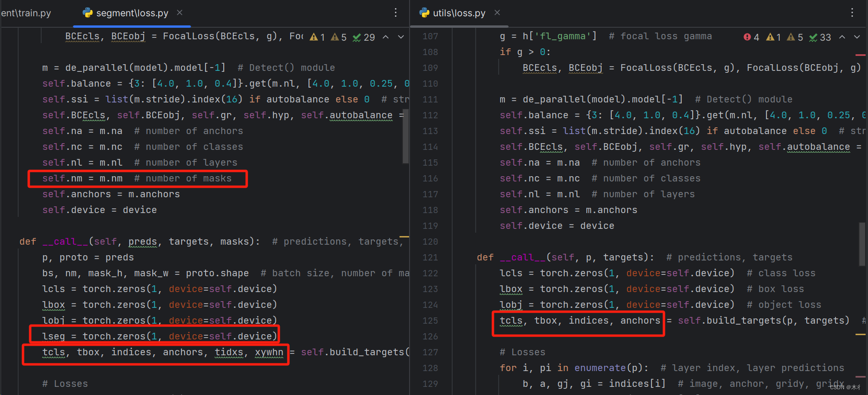This screenshot has width=868, height=395.
Task: Go to next highlighted problem in left editor
Action: (401, 37)
